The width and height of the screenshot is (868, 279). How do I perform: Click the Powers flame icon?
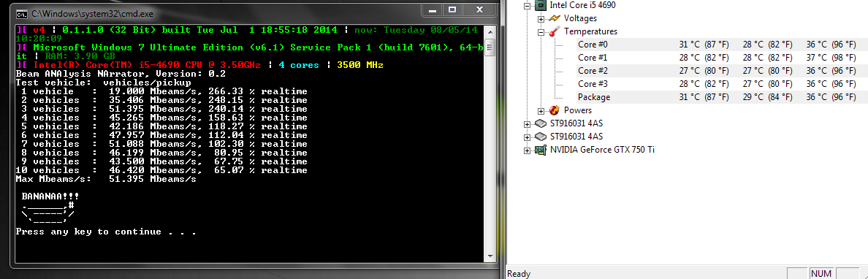point(554,110)
